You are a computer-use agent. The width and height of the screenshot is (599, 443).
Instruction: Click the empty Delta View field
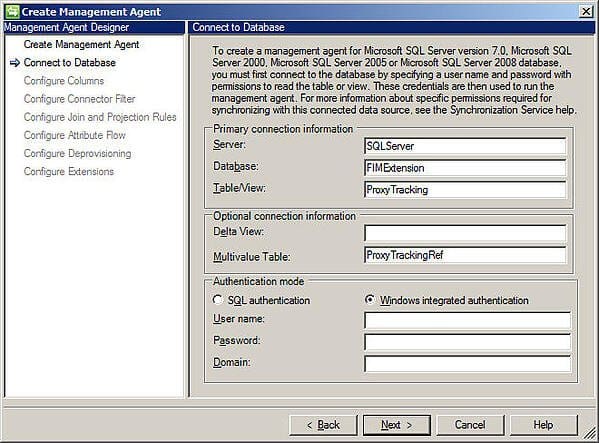pyautogui.click(x=465, y=233)
